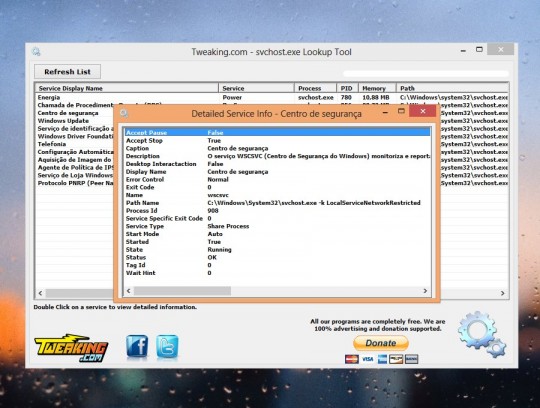Select the Wait Hint detail row

(277, 273)
